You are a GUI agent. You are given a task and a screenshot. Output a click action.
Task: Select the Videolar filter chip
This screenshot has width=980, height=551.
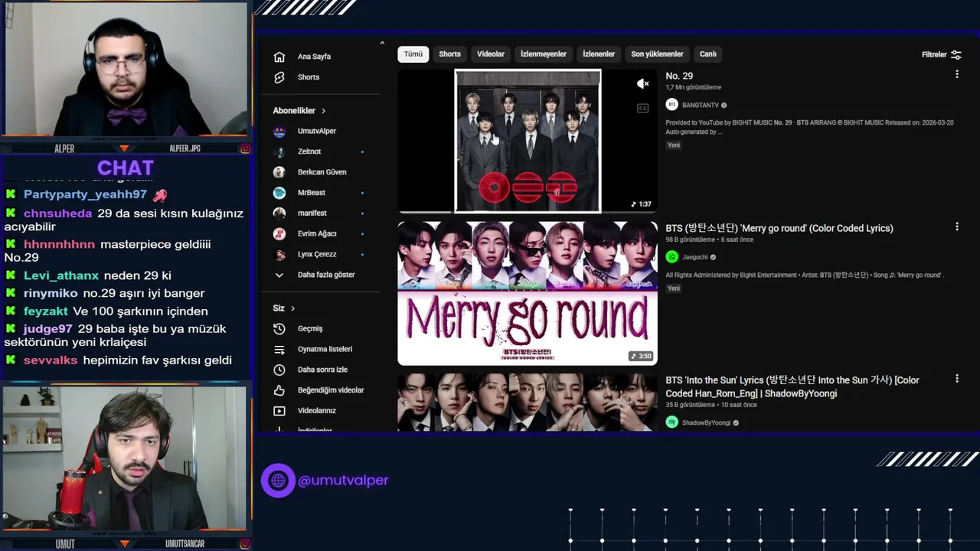pyautogui.click(x=491, y=54)
